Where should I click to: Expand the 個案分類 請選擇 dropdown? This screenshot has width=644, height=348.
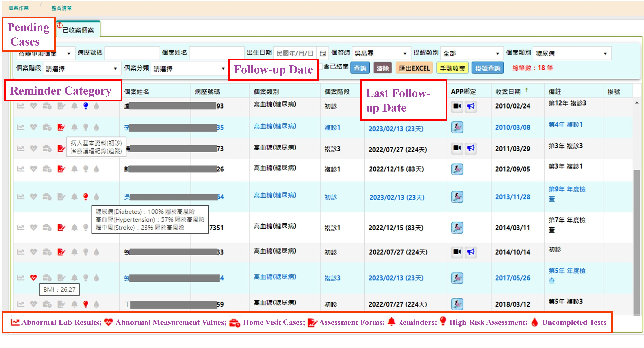(190, 68)
